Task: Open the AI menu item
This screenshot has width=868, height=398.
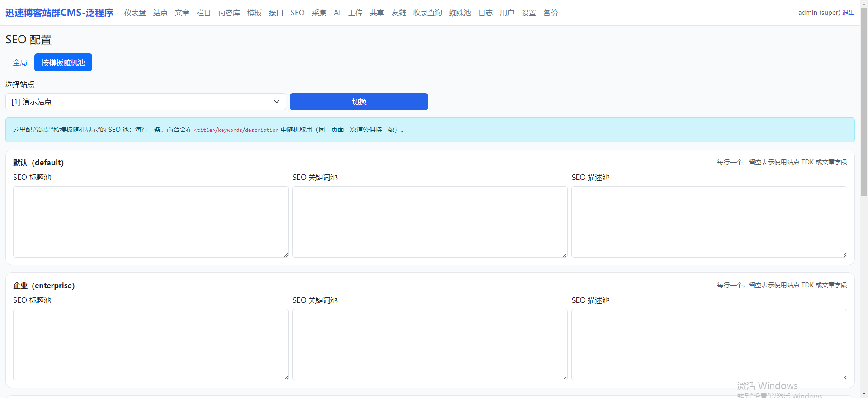Action: [337, 13]
